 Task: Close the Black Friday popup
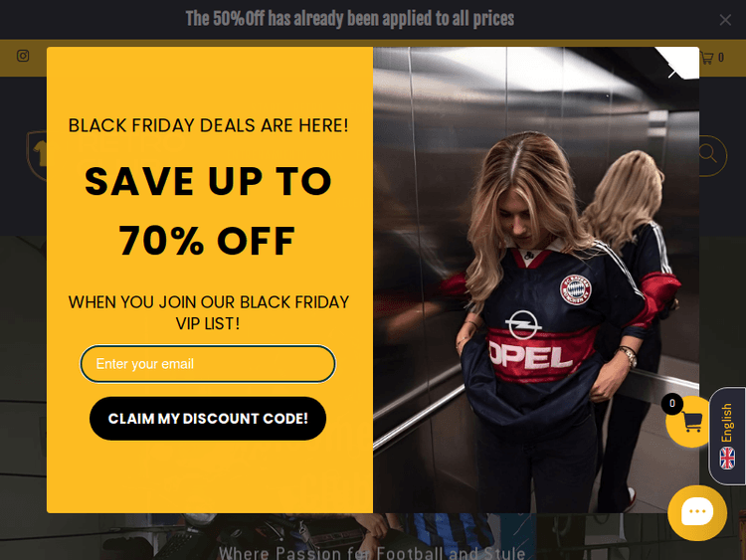(x=674, y=72)
